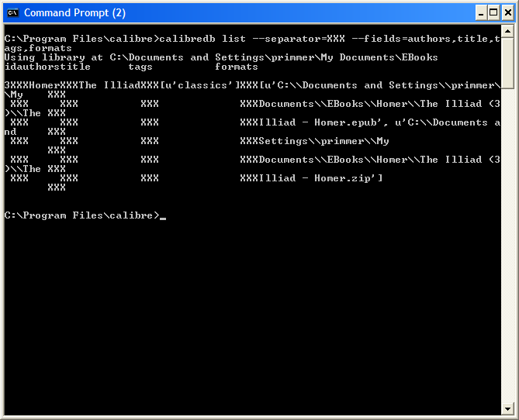Click the "Command Prompt (2)" title bar text
519x420 pixels.
(x=74, y=12)
